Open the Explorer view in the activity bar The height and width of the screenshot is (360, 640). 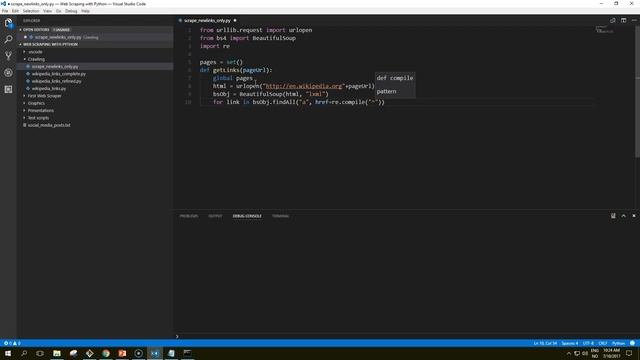point(8,23)
